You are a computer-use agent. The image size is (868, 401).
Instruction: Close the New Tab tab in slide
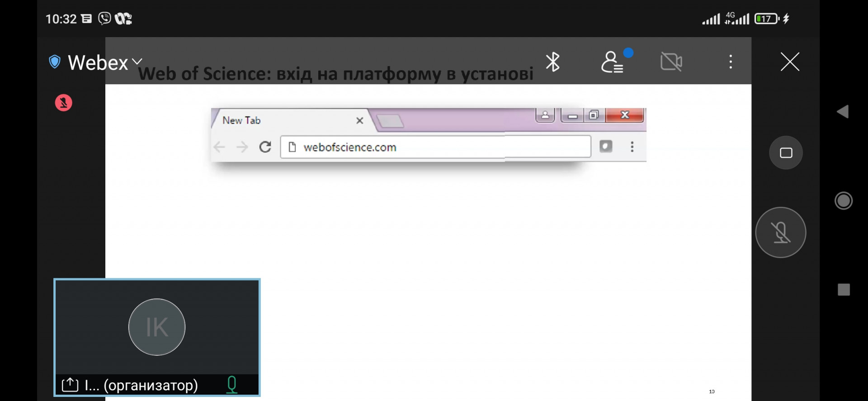360,120
